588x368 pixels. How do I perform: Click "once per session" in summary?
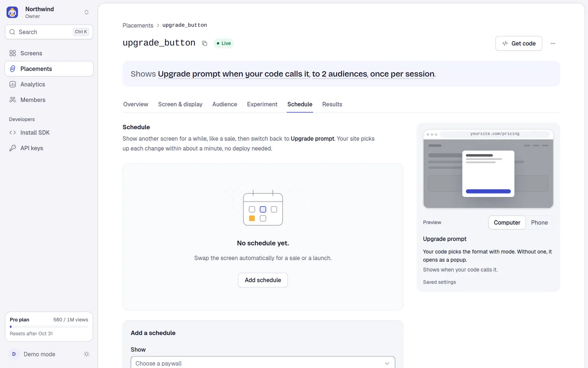click(x=402, y=74)
